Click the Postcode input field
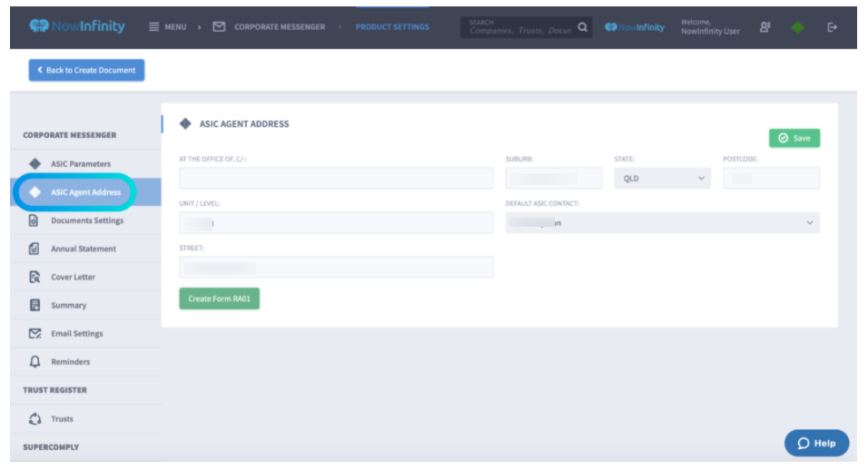Screen dimensions: 868x469 [771, 178]
